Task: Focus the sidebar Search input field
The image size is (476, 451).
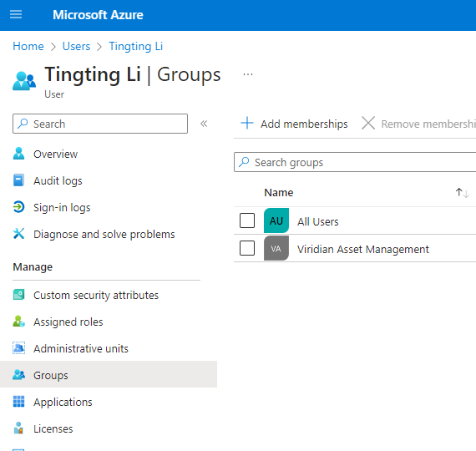Action: [100, 124]
